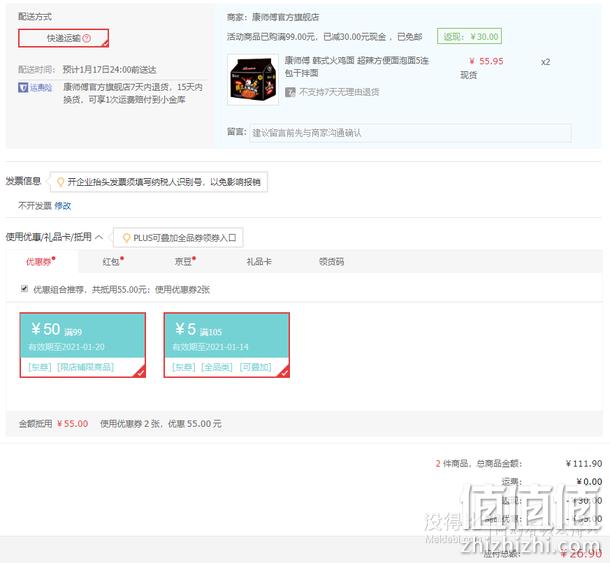Click the ¥55.95 item price

click(x=486, y=61)
